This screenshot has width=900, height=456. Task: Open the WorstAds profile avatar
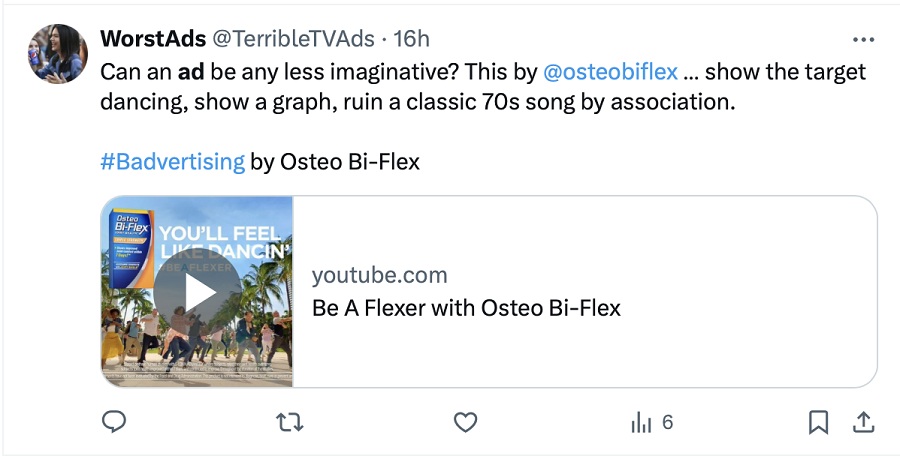(56, 54)
